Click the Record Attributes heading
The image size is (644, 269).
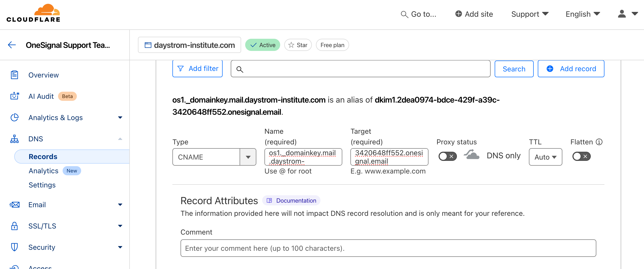219,201
